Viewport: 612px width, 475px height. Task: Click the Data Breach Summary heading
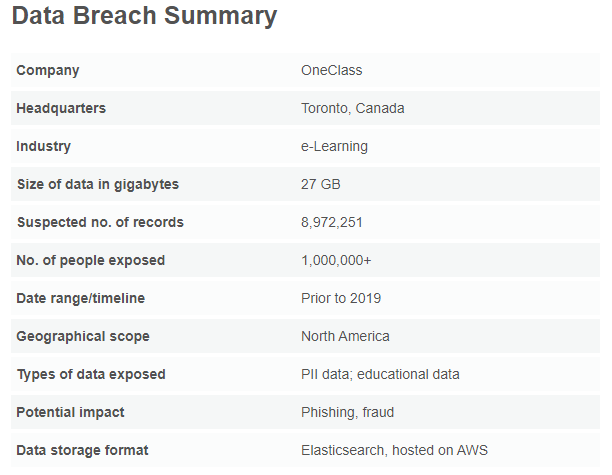[x=144, y=17]
